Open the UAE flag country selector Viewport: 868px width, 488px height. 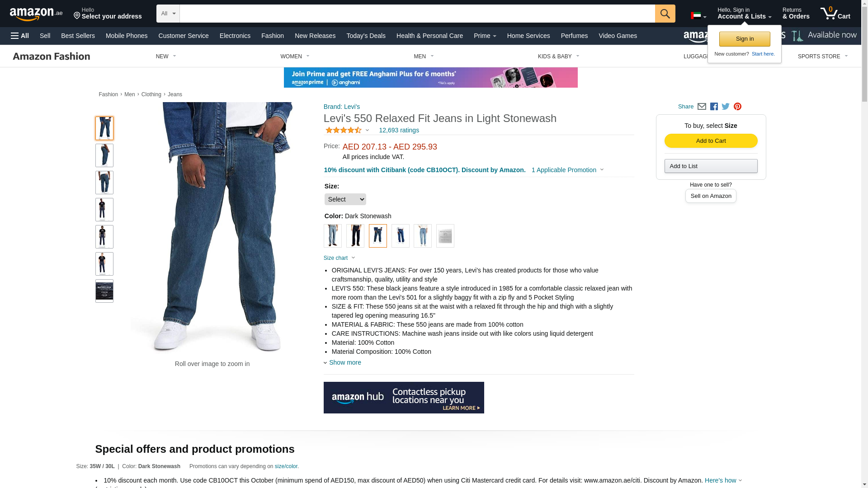[x=698, y=16]
